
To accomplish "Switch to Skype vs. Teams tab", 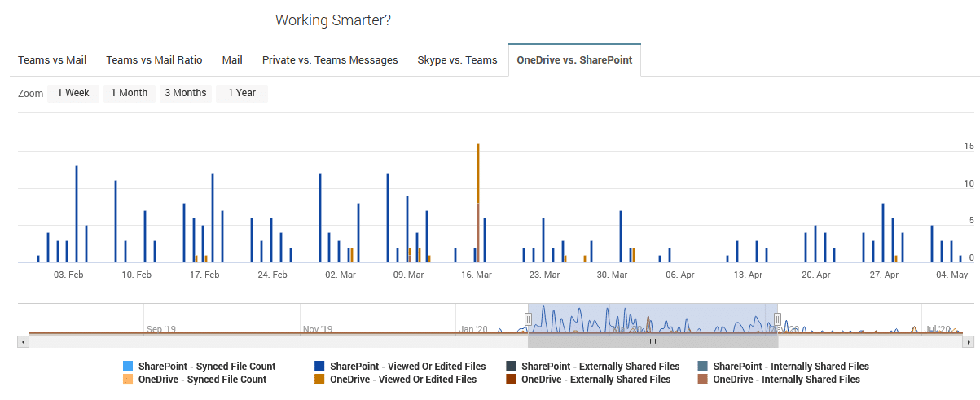I will coord(457,60).
